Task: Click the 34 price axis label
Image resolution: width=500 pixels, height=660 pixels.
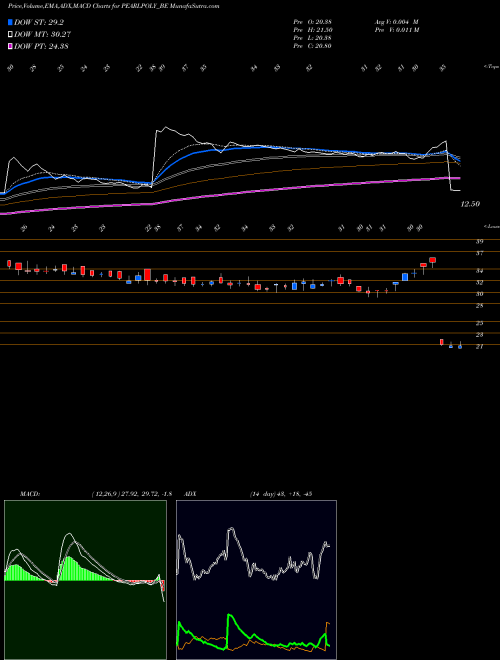Action: [479, 271]
